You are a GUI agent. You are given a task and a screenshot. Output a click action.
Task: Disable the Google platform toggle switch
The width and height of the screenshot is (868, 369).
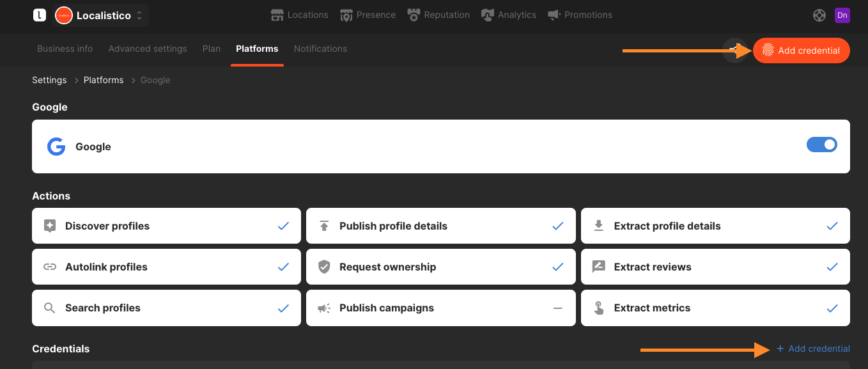pyautogui.click(x=822, y=145)
